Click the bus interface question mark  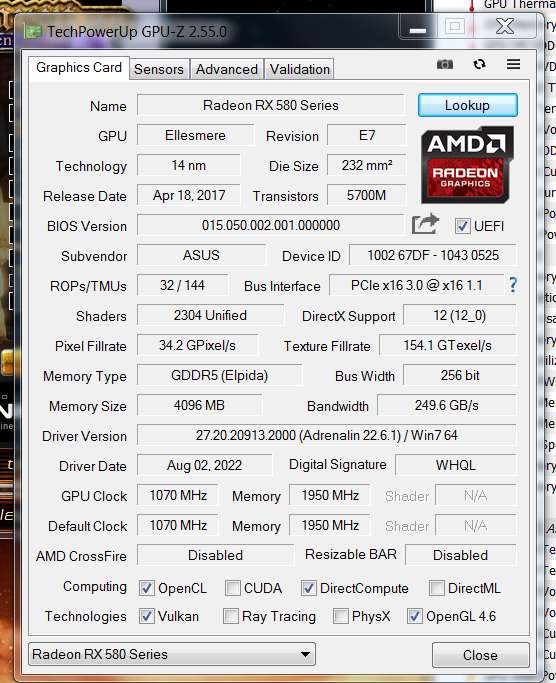tap(513, 285)
